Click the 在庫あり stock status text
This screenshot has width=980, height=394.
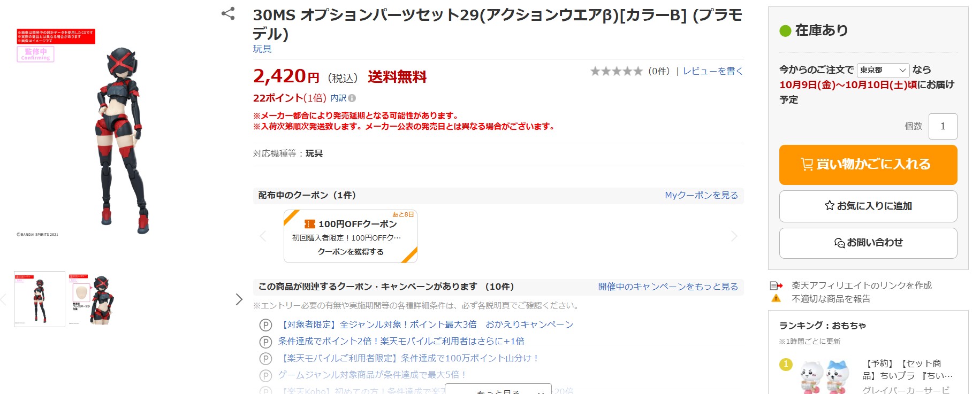[x=822, y=30]
